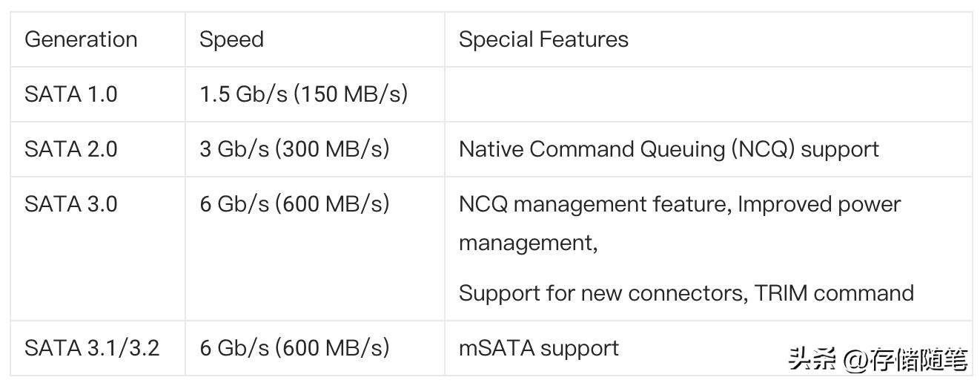Select the SATA 2.0 cell
The height and width of the screenshot is (383, 980).
[71, 149]
